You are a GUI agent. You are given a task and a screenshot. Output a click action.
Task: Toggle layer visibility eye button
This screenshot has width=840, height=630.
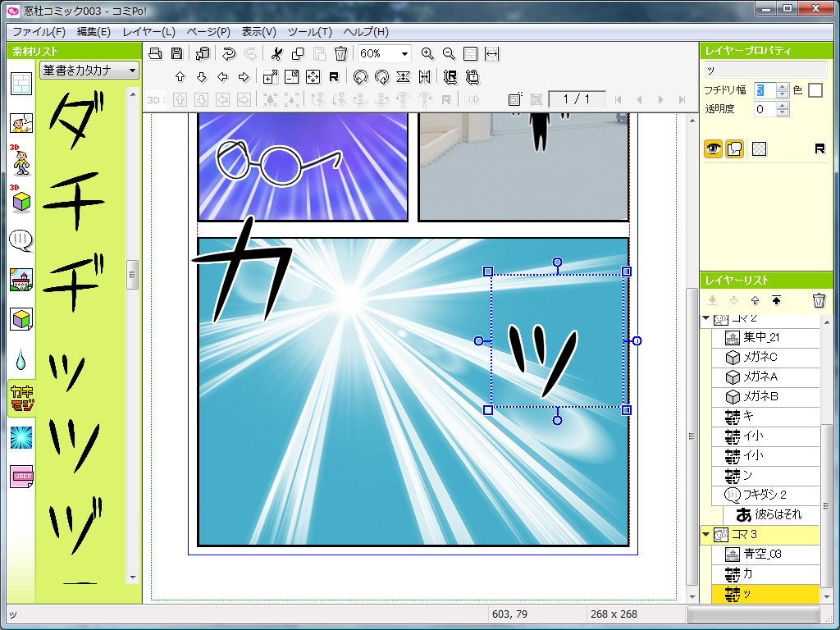[x=713, y=149]
